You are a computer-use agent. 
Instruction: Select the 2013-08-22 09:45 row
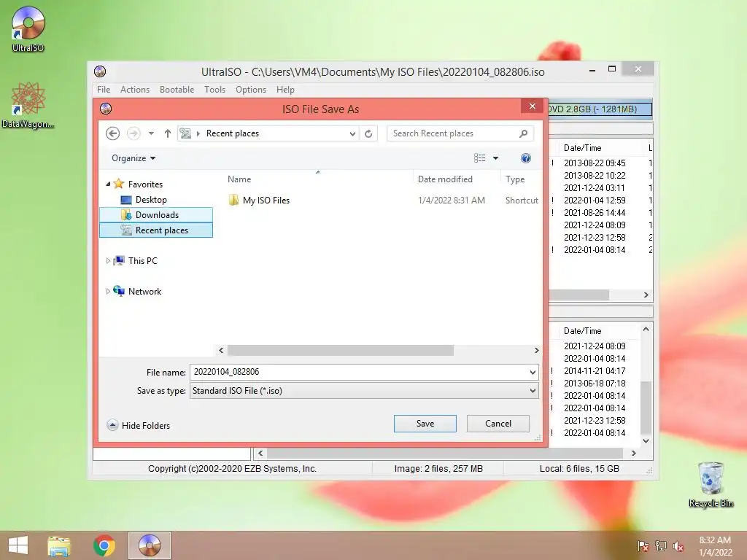pyautogui.click(x=595, y=163)
